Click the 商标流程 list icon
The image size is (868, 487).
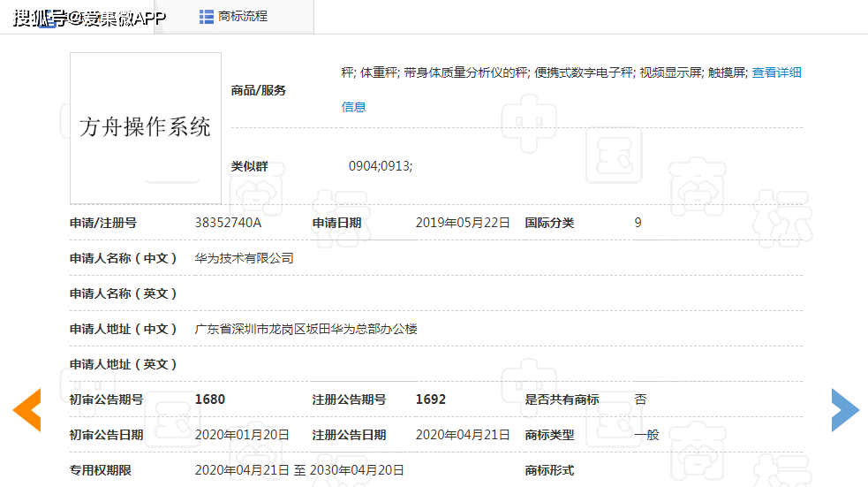click(x=207, y=17)
